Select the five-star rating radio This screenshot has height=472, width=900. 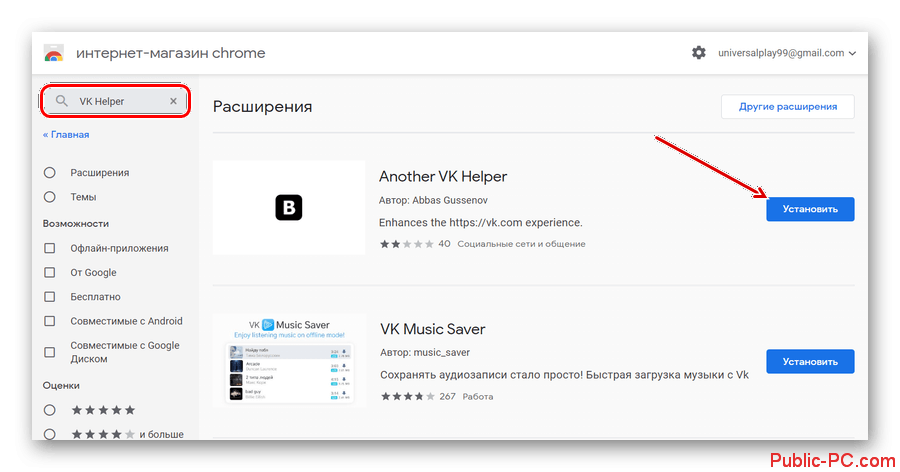click(50, 410)
